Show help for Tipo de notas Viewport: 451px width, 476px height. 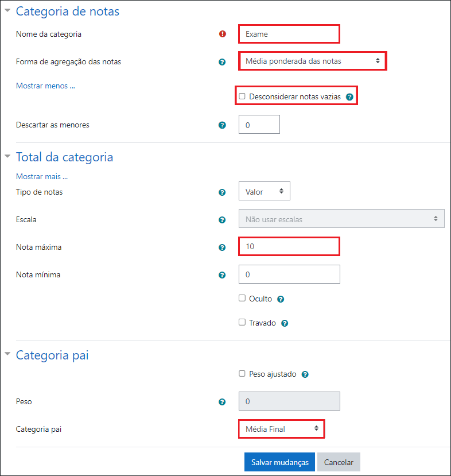coord(222,192)
